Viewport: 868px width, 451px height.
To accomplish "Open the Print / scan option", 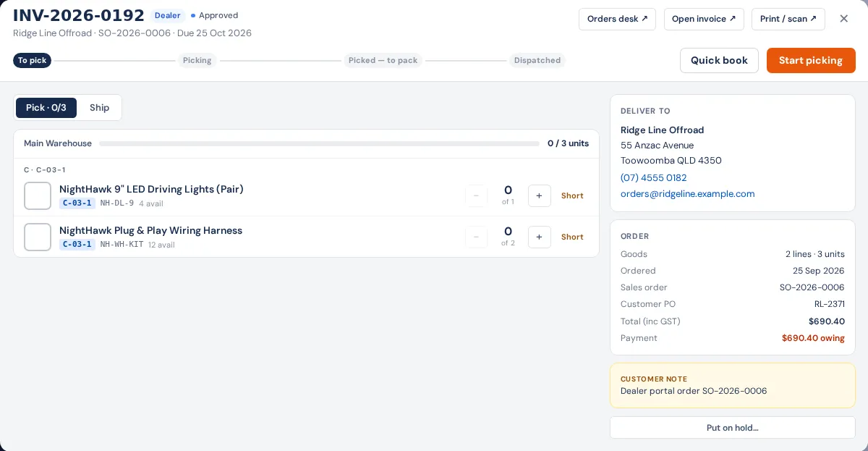I will pos(788,19).
